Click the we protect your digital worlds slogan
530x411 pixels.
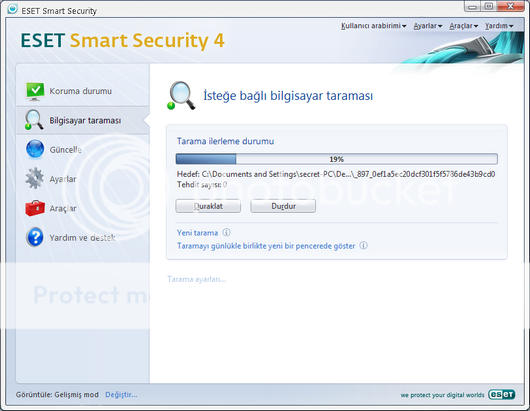pos(442,395)
